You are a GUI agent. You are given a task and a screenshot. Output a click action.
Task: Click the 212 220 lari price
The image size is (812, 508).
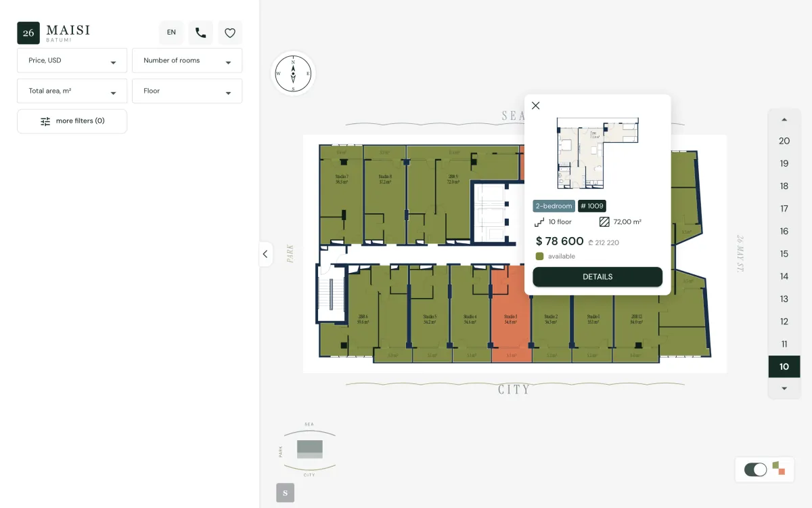[x=604, y=242]
